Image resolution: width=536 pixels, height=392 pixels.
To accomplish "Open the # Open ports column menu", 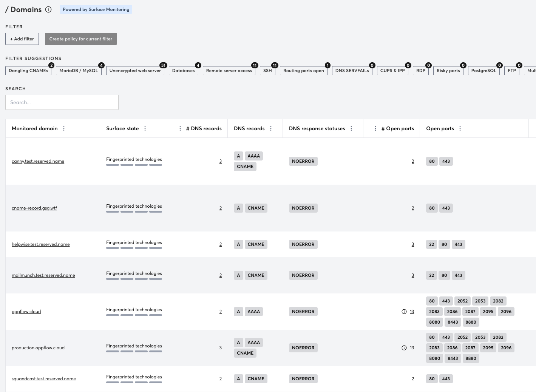I will coord(375,128).
